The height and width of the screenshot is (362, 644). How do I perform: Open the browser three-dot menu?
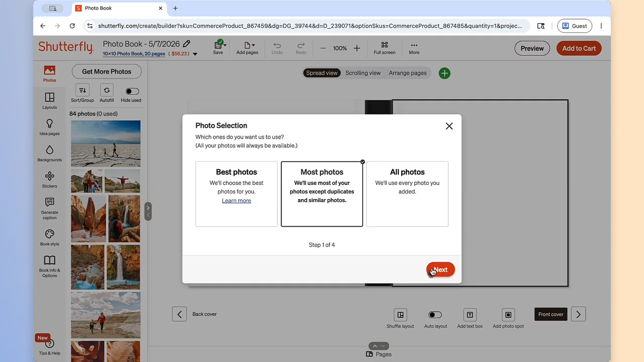(x=601, y=26)
